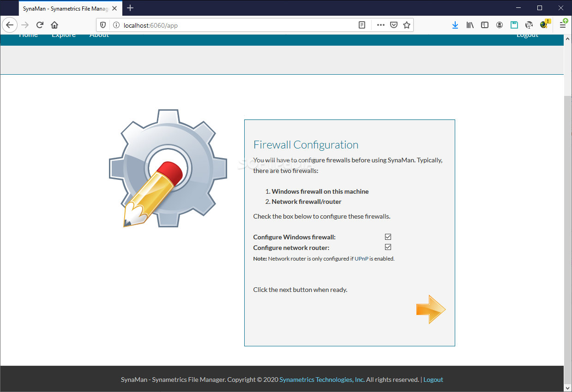This screenshot has width=572, height=392.
Task: Click the 'Configure Windows firewall:' label
Action: pos(295,237)
